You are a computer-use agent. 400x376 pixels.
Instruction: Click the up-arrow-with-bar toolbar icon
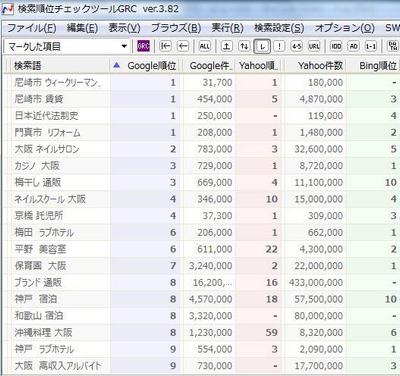[x=227, y=46]
